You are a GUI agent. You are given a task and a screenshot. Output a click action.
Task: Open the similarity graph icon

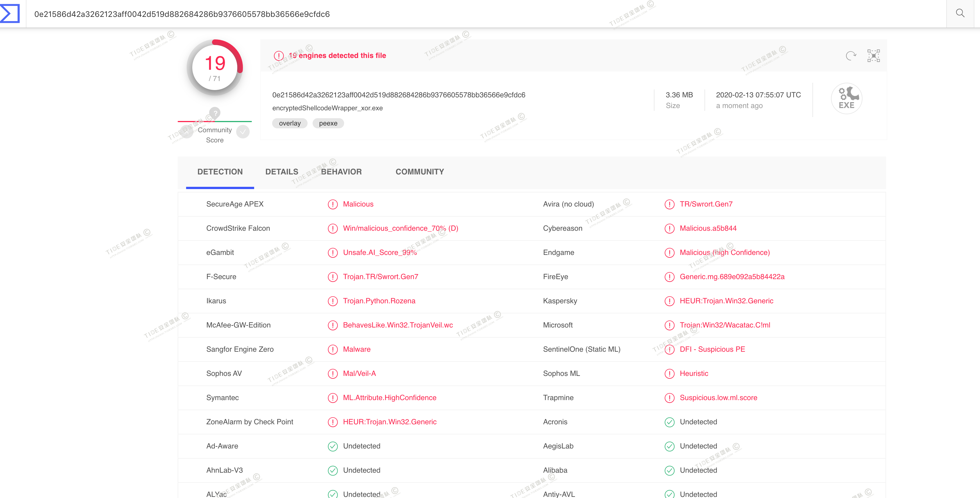(873, 56)
